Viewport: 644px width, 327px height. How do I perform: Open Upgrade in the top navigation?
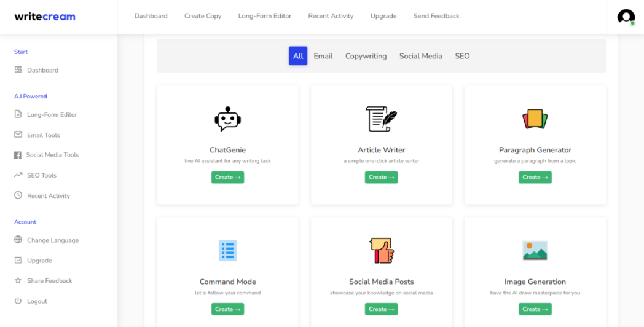383,16
